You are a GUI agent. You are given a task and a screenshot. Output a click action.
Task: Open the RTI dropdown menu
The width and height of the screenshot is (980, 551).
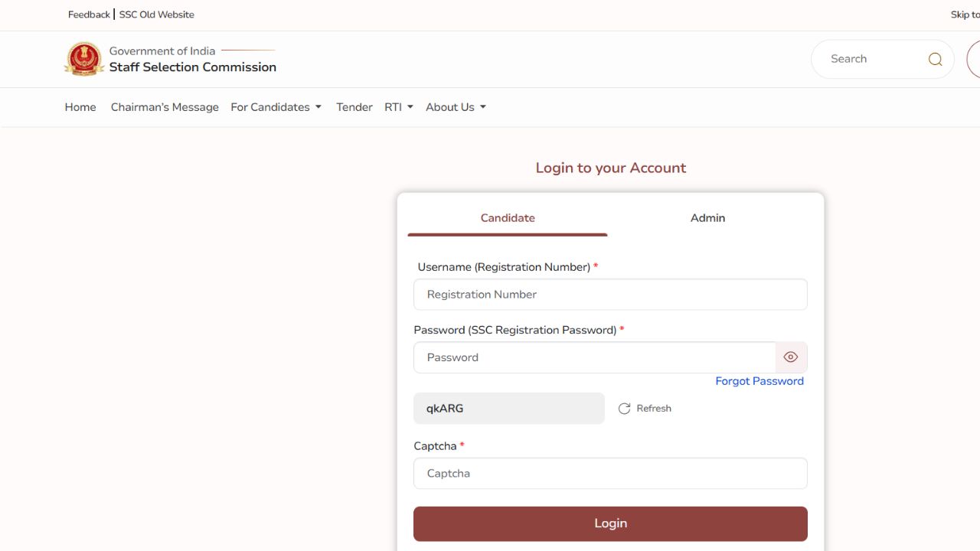point(398,107)
